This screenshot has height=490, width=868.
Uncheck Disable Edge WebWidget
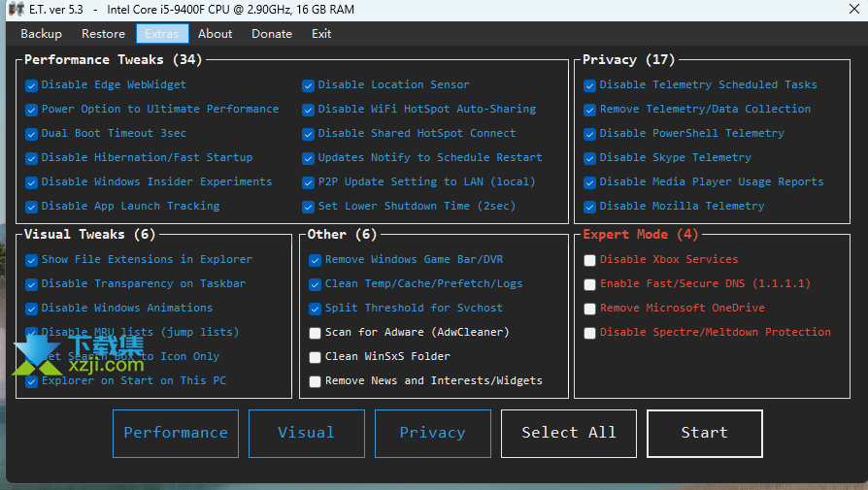[x=31, y=85]
